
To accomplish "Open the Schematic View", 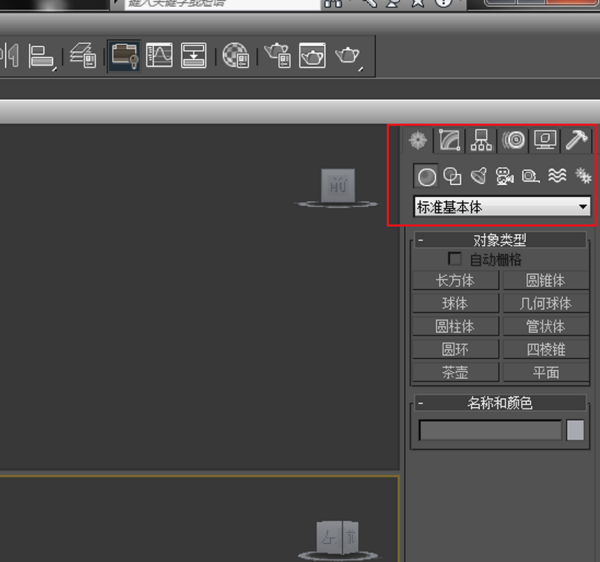I will 194,55.
